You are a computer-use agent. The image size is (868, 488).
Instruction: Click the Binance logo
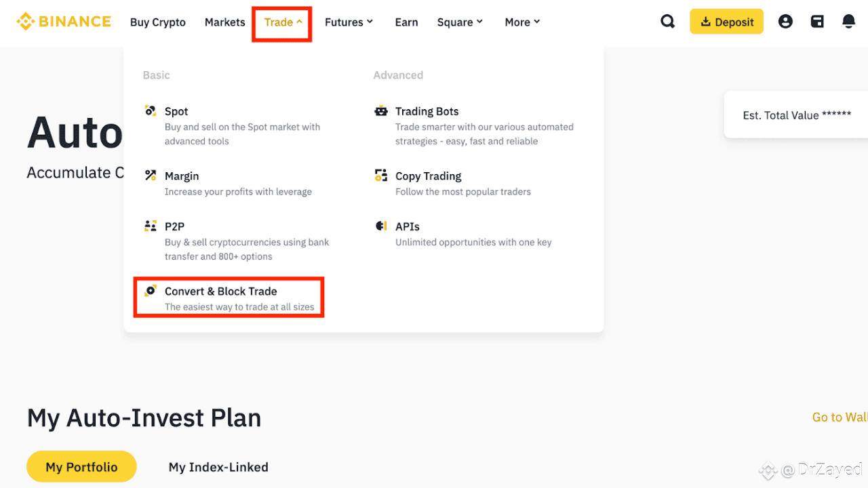pyautogui.click(x=63, y=21)
